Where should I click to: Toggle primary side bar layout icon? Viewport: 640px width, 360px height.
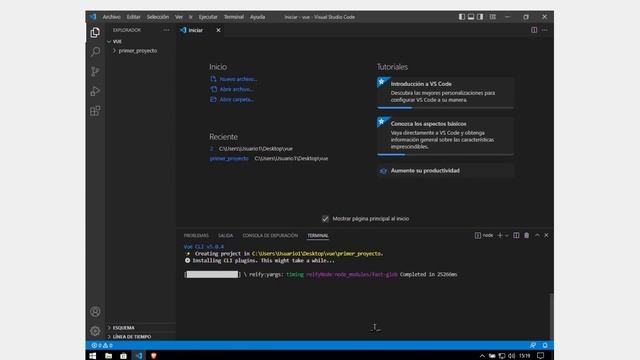(462, 17)
